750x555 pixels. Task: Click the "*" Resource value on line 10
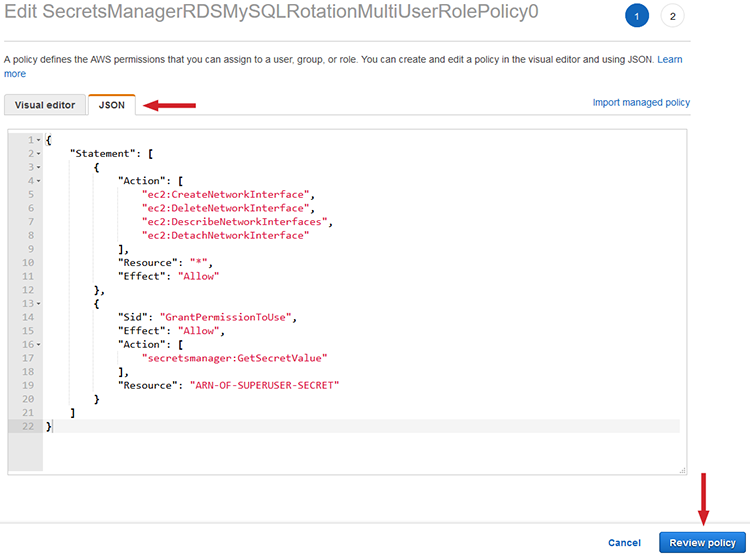point(199,263)
